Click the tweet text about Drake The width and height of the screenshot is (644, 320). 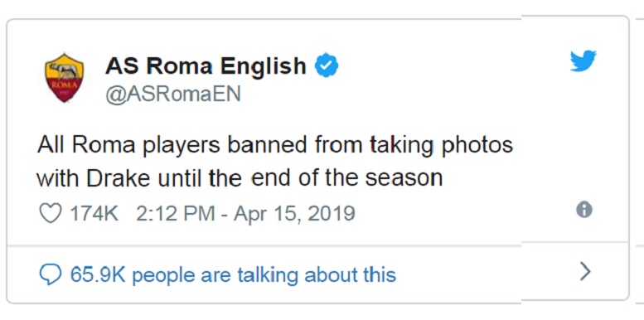point(275,162)
